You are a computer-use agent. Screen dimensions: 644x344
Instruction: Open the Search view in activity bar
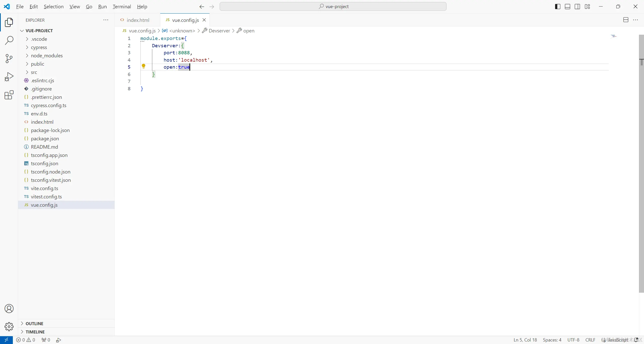point(9,40)
